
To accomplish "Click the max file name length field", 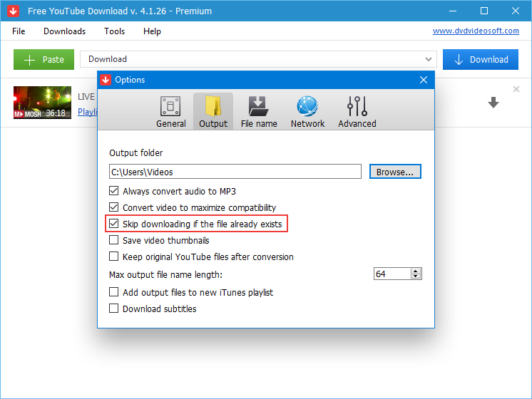I will pyautogui.click(x=392, y=274).
